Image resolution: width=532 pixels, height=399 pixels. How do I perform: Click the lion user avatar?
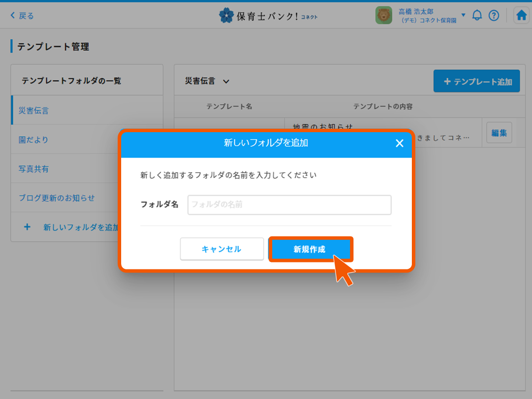pos(384,15)
